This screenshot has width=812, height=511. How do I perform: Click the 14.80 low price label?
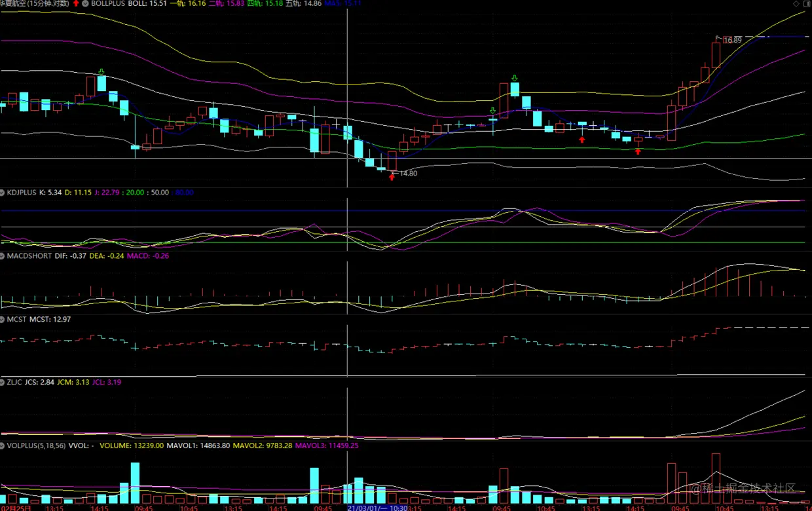(x=408, y=174)
